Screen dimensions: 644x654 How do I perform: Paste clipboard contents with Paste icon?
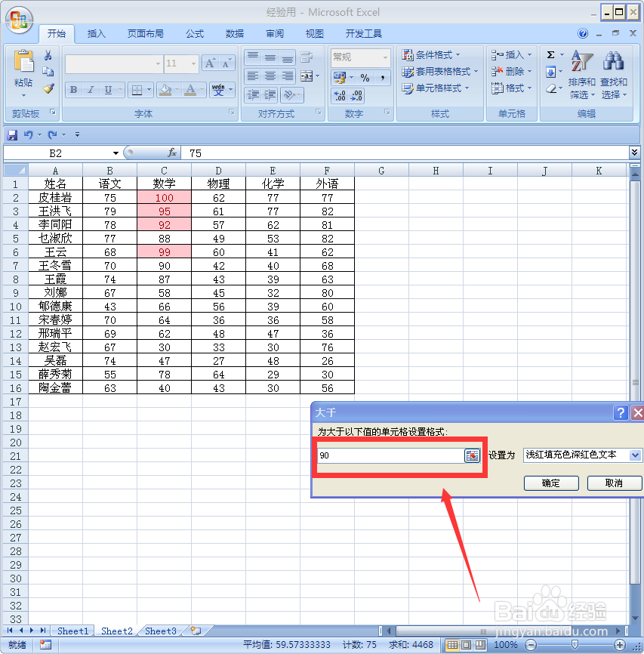(23, 63)
